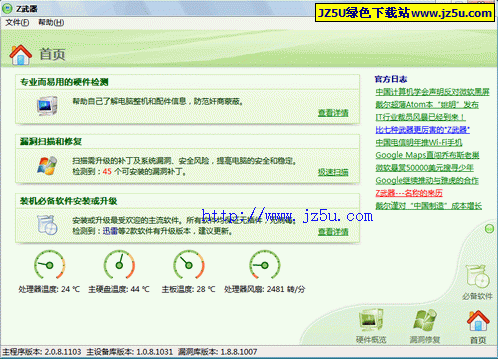Viewport: 498px width, 360px height.
Task: Open link 戴尔谨对"中国制造"成本增长
Action: tap(429, 206)
